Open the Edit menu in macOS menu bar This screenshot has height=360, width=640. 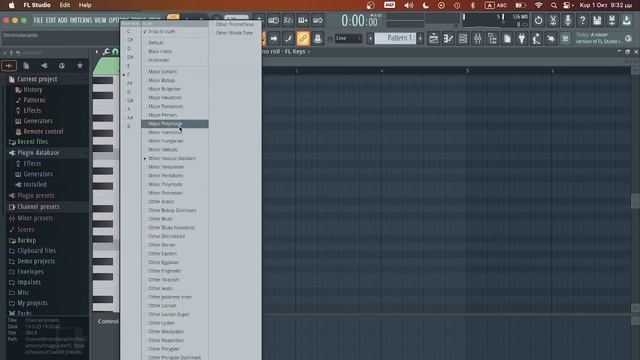65,5
